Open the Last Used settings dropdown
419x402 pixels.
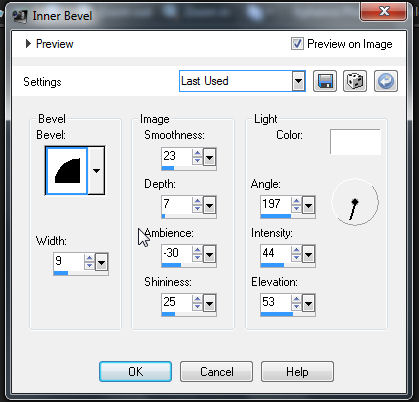[x=299, y=81]
